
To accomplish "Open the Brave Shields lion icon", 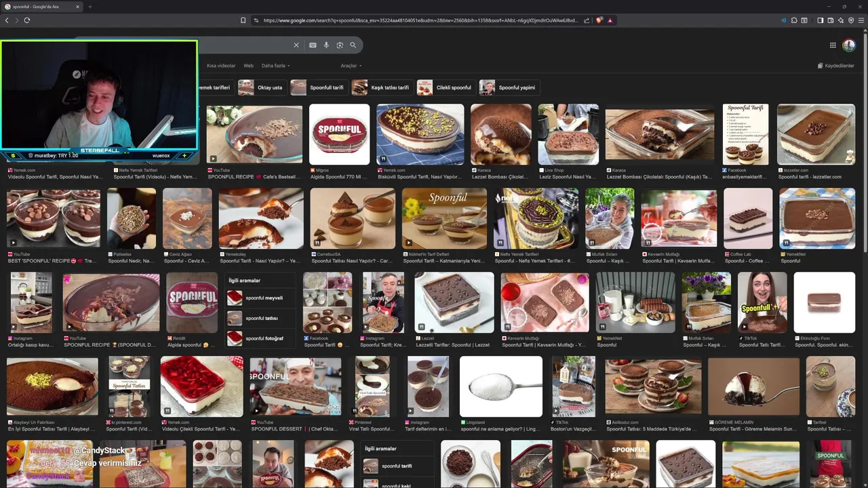I will pyautogui.click(x=599, y=20).
